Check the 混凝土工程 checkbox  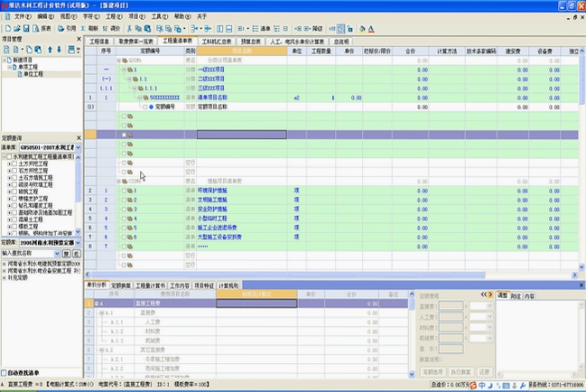pyautogui.click(x=14, y=219)
